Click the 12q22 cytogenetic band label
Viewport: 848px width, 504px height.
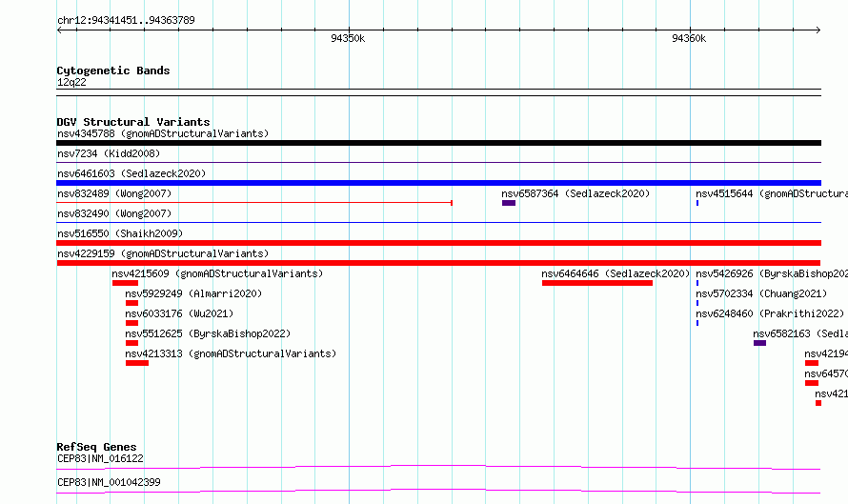[x=71, y=82]
